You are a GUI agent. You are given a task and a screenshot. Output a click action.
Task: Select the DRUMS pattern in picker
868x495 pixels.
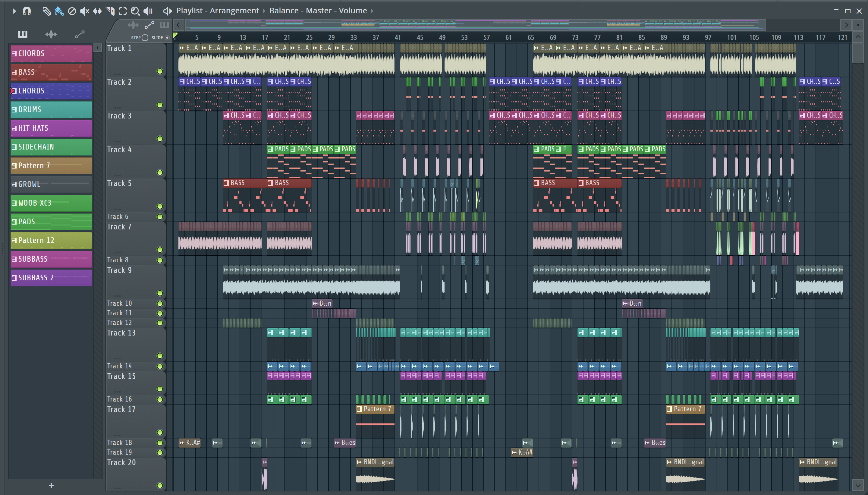(51, 109)
